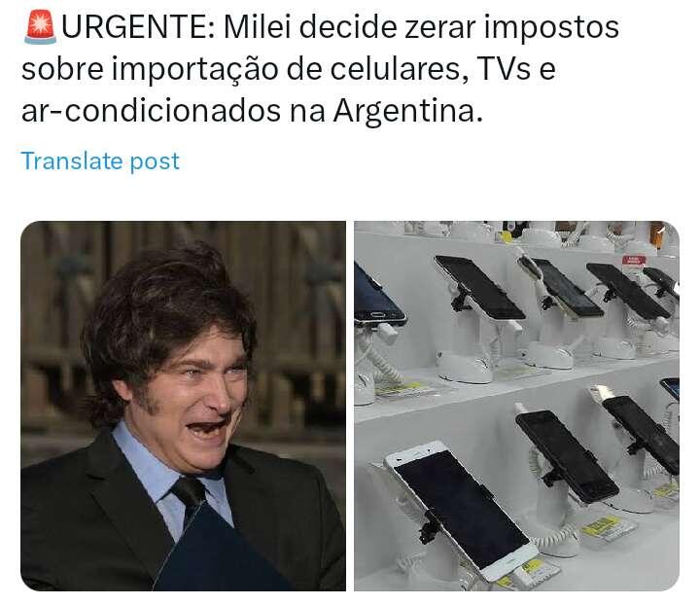This screenshot has height=605, width=700.
Task: Click the word Argentina in the post text
Action: (x=408, y=111)
